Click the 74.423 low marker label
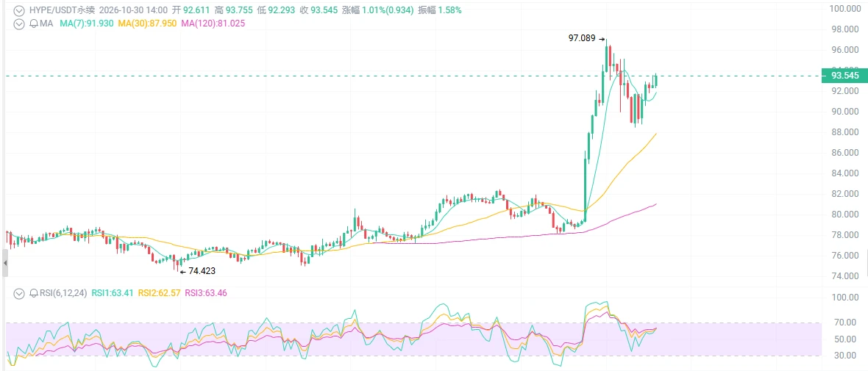 (x=202, y=271)
